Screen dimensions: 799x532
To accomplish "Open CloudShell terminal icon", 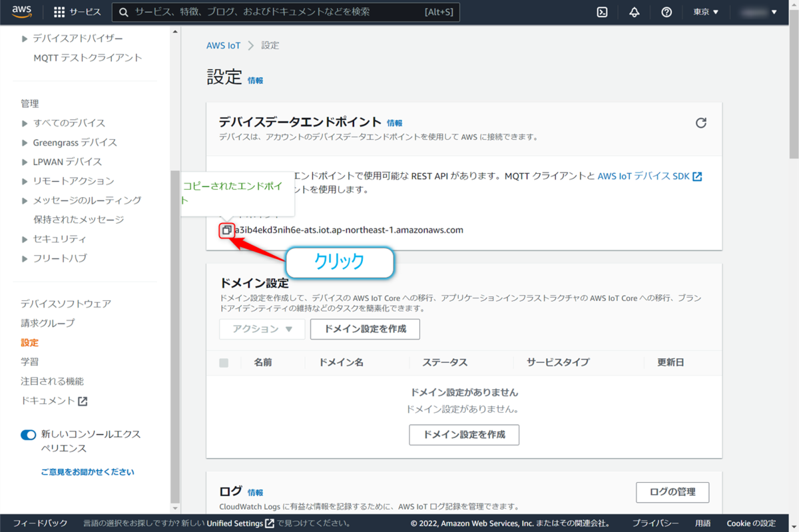I will (602, 12).
